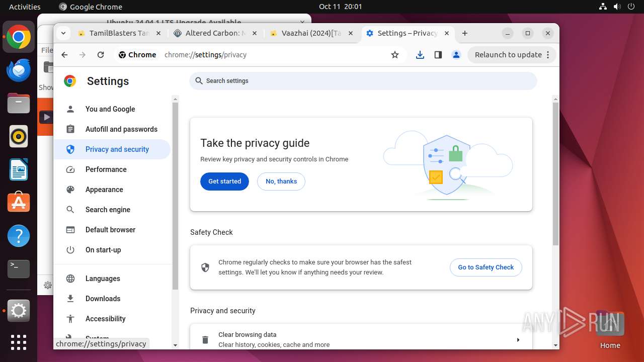This screenshot has height=362, width=644.
Task: Click the Chrome vertical dots menu icon
Action: tap(548, 55)
